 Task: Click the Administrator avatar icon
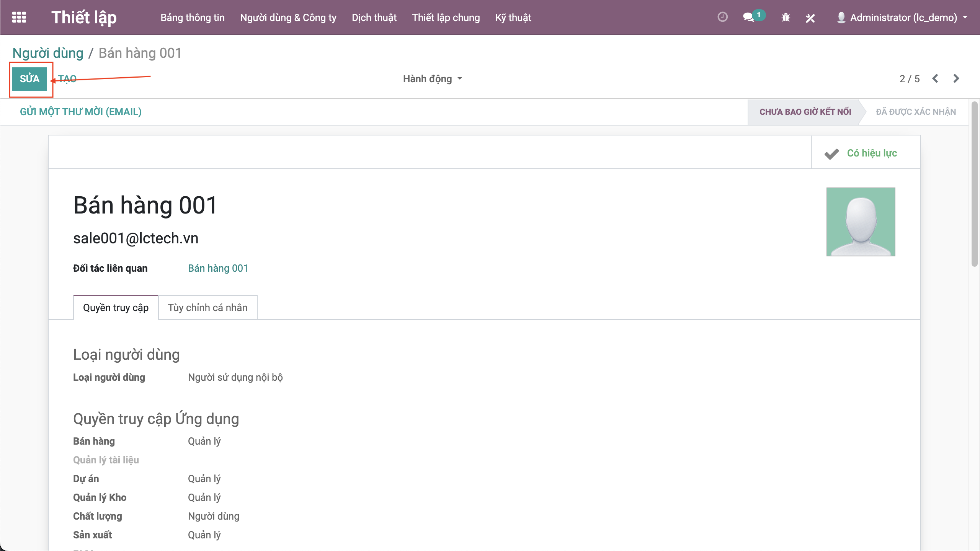tap(841, 18)
